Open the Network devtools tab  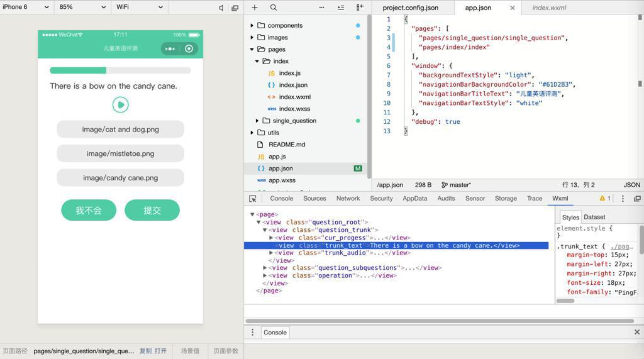348,199
